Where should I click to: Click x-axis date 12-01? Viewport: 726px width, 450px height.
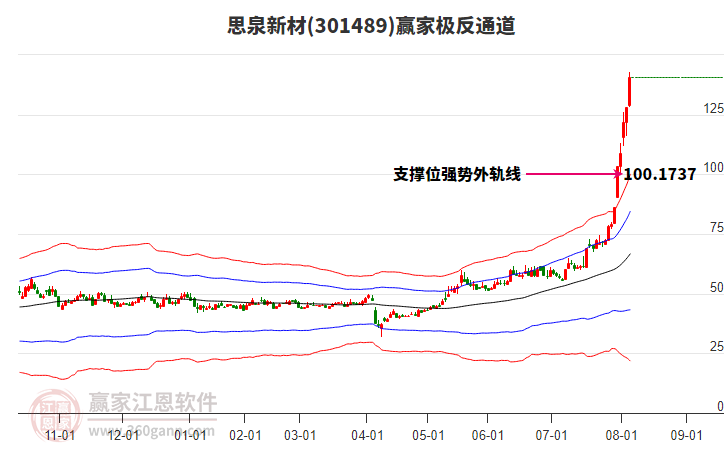123,436
